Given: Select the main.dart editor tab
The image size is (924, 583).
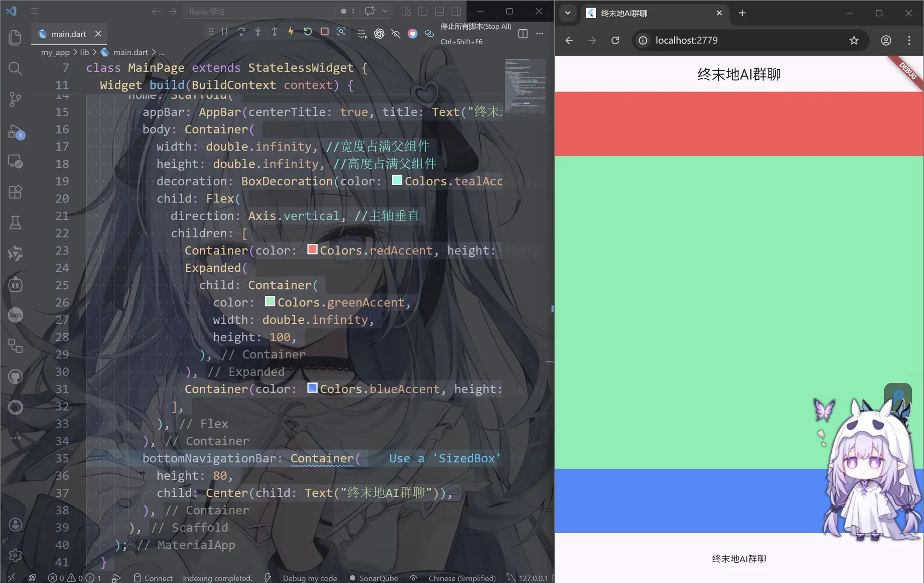Looking at the screenshot, I should (69, 34).
